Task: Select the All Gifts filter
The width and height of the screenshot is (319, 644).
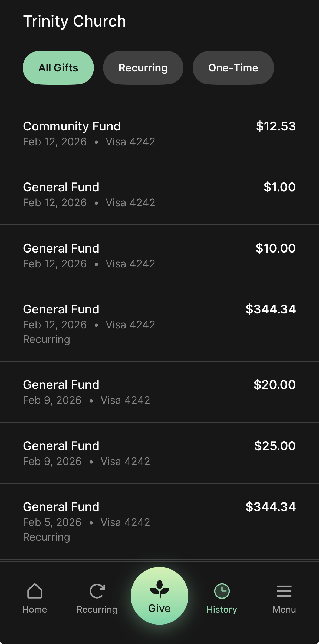Action: [x=58, y=68]
